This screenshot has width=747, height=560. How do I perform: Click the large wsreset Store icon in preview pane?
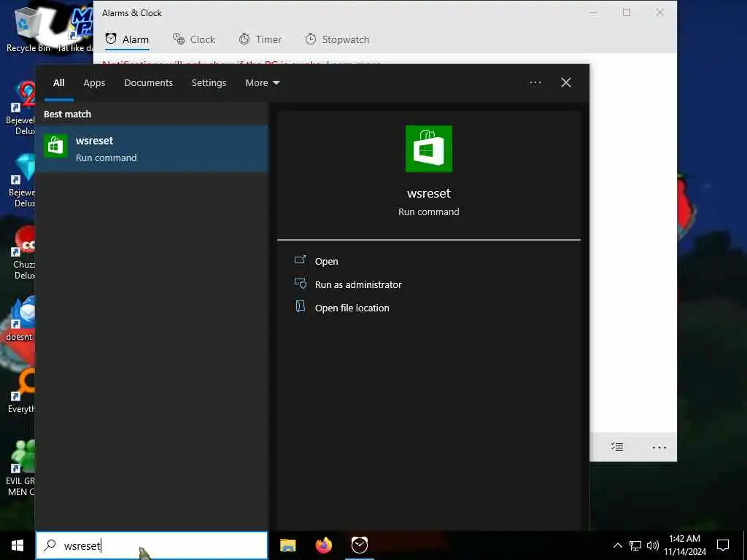[429, 149]
